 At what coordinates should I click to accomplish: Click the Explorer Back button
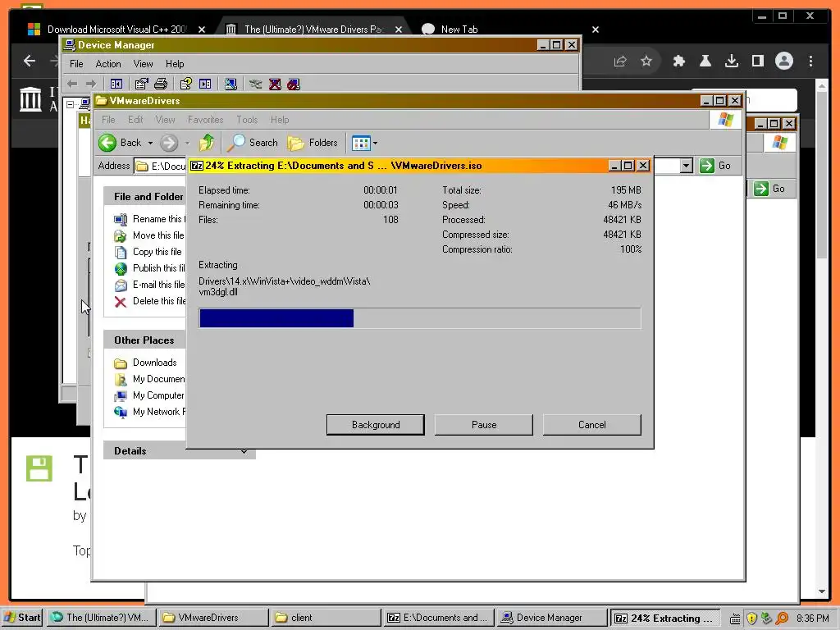tap(120, 143)
